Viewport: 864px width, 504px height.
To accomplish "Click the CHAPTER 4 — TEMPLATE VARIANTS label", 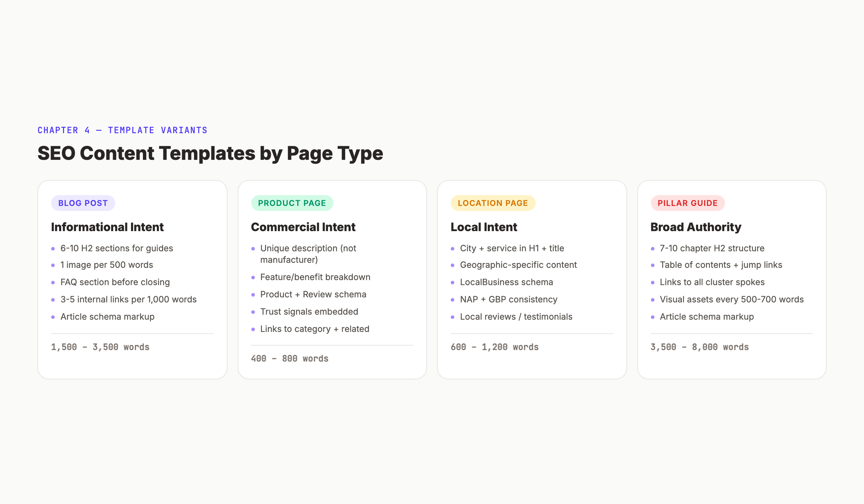I will 122,130.
